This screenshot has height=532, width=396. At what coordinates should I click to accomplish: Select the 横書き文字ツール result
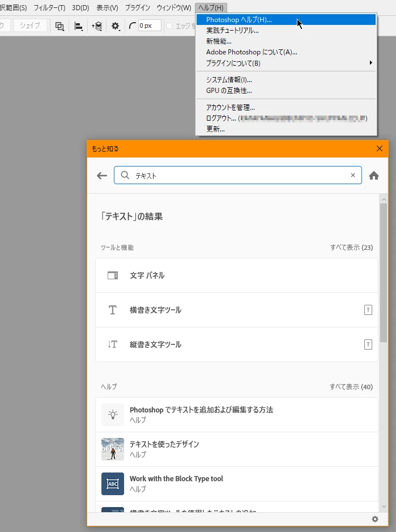point(237,310)
